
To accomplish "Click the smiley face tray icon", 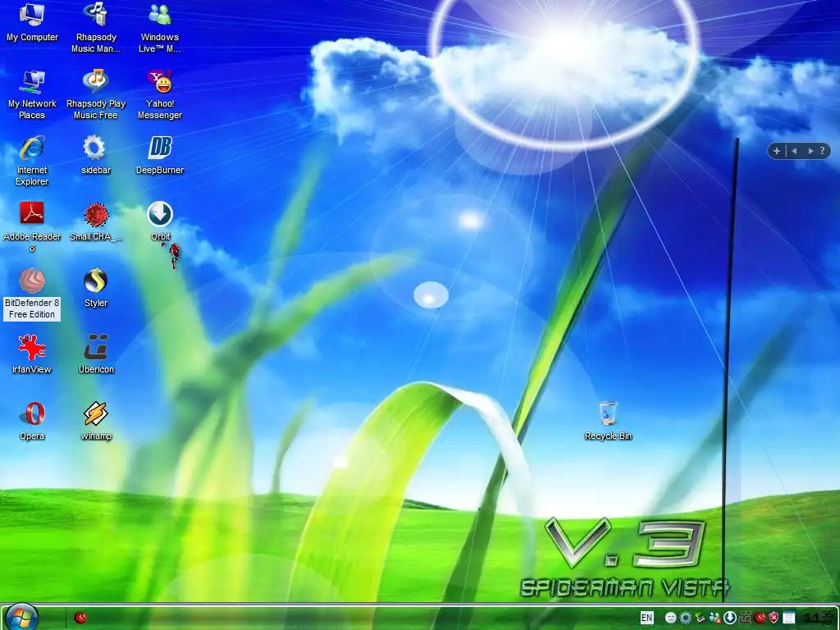I will point(671,618).
